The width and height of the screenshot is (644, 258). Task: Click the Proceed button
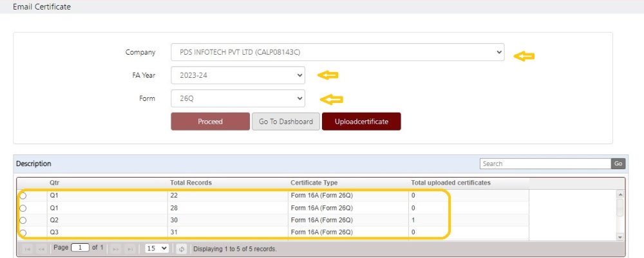pyautogui.click(x=211, y=122)
